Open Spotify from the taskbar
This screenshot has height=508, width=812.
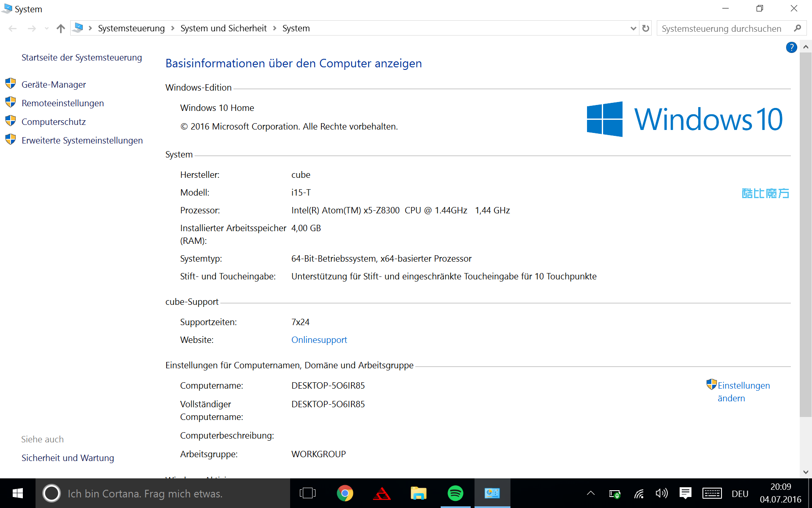tap(455, 493)
